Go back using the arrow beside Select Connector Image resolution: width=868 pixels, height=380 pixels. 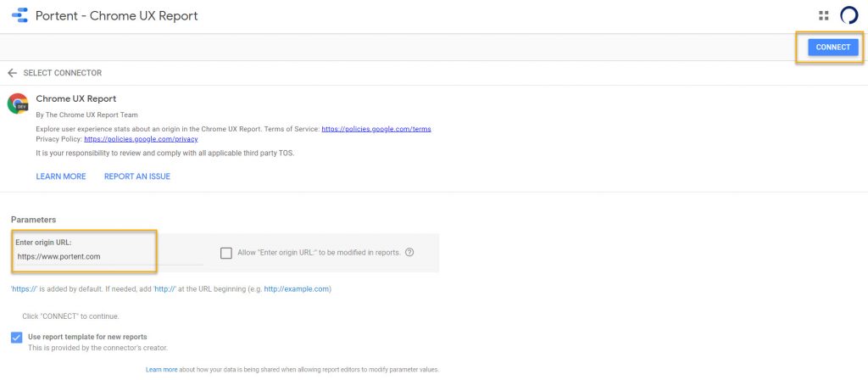12,73
